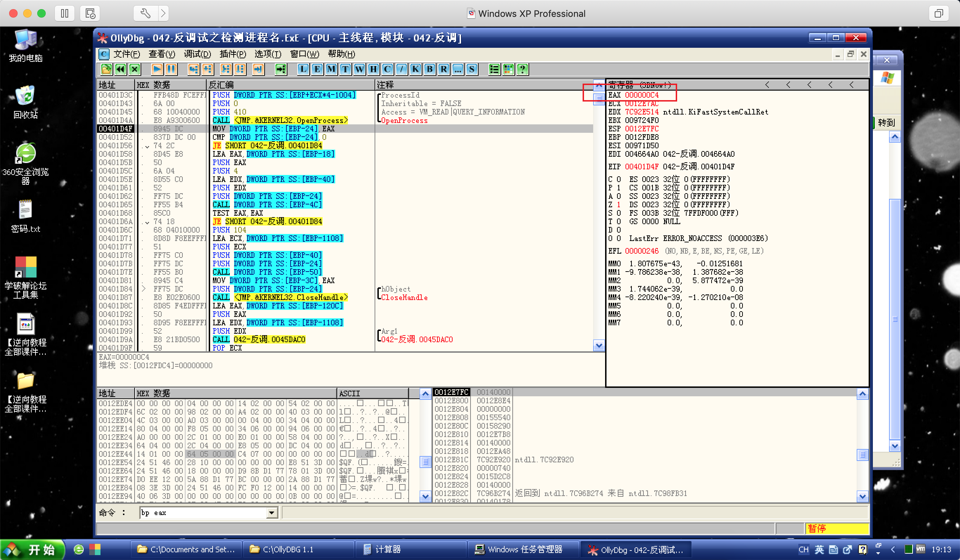Click the Call stack K button
Screen dimensions: 960x560
(x=415, y=69)
